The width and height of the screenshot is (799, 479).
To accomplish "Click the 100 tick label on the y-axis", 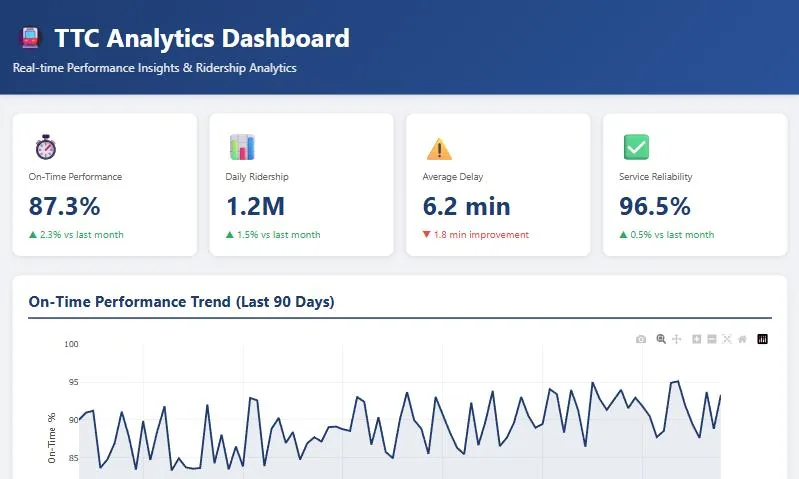I will pyautogui.click(x=71, y=344).
